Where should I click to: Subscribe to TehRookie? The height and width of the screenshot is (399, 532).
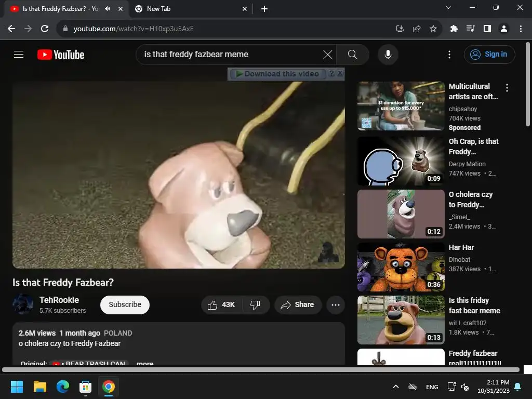point(125,304)
